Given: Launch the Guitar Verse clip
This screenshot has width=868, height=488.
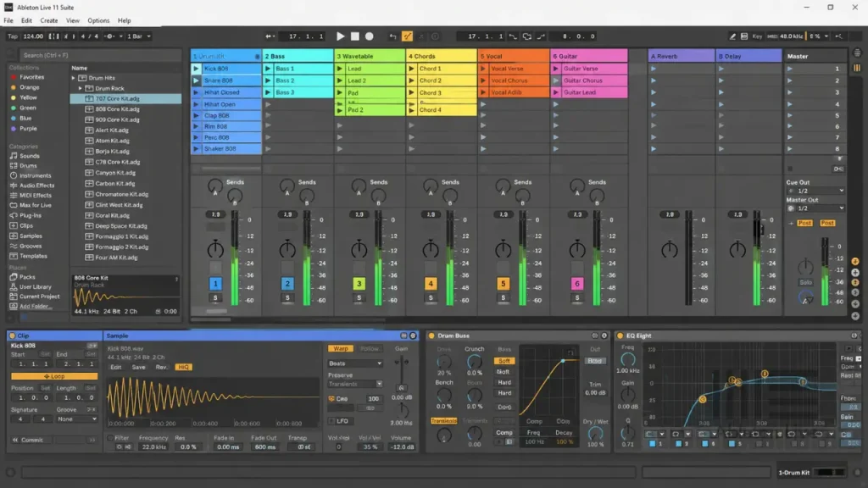Looking at the screenshot, I should (x=555, y=69).
